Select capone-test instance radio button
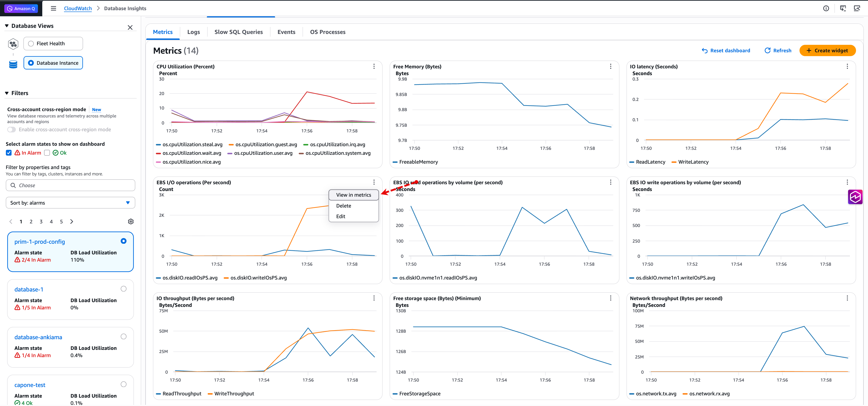This screenshot has height=406, width=868. 124,385
